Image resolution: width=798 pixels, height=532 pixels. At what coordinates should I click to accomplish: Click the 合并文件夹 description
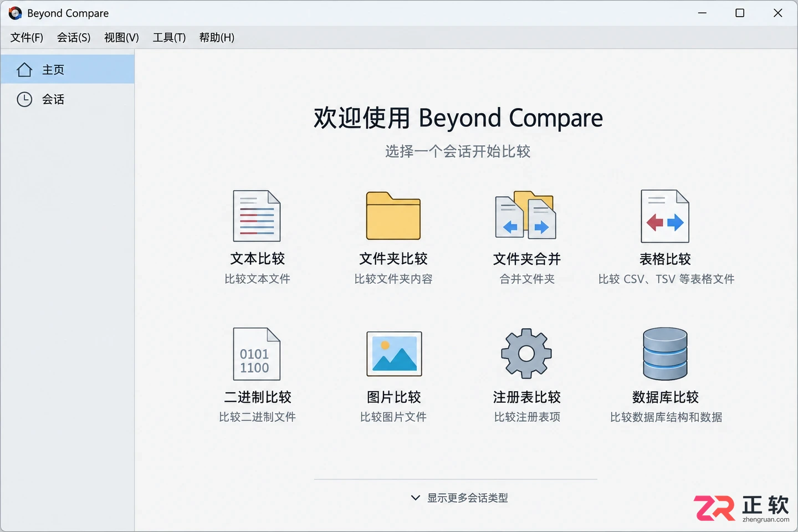[x=527, y=279]
